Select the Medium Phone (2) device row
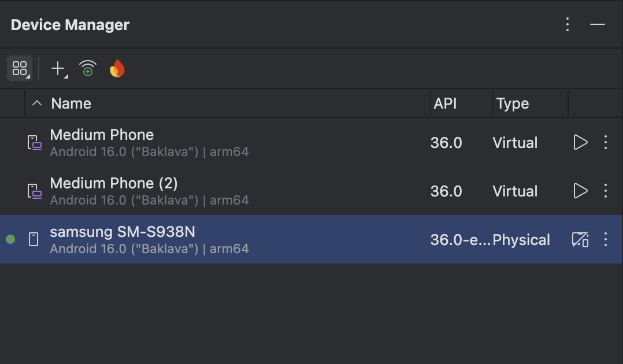Screen dimensions: 623x364 coord(231,191)
